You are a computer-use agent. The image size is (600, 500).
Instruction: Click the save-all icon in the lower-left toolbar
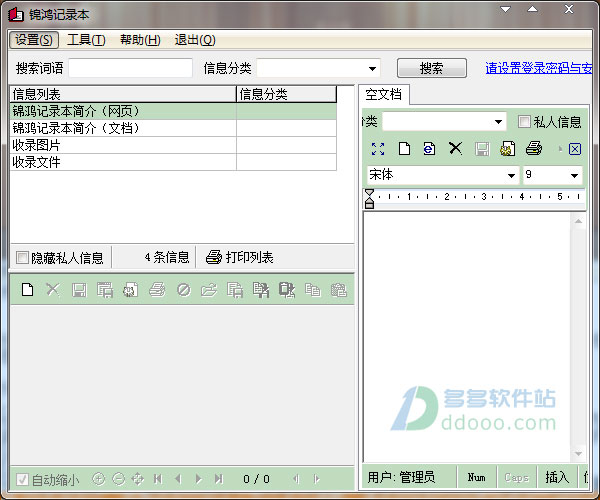click(x=105, y=290)
